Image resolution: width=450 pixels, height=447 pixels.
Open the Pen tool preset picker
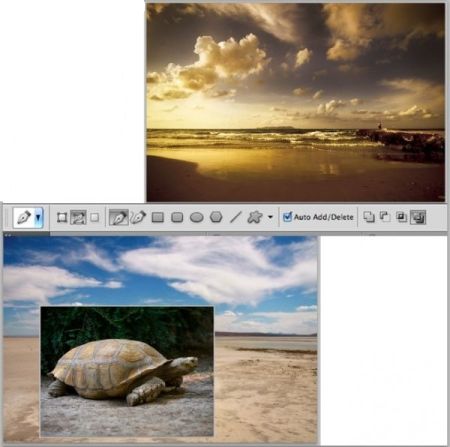[x=28, y=218]
